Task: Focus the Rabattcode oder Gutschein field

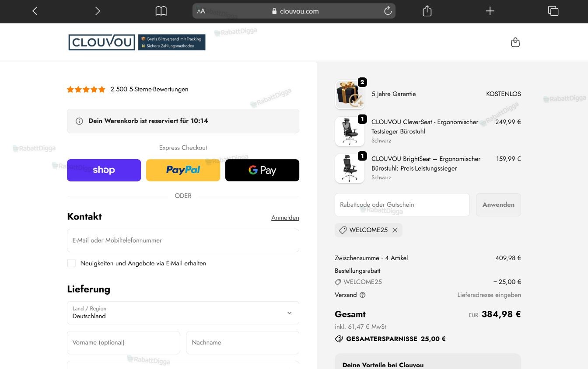Action: tap(402, 205)
